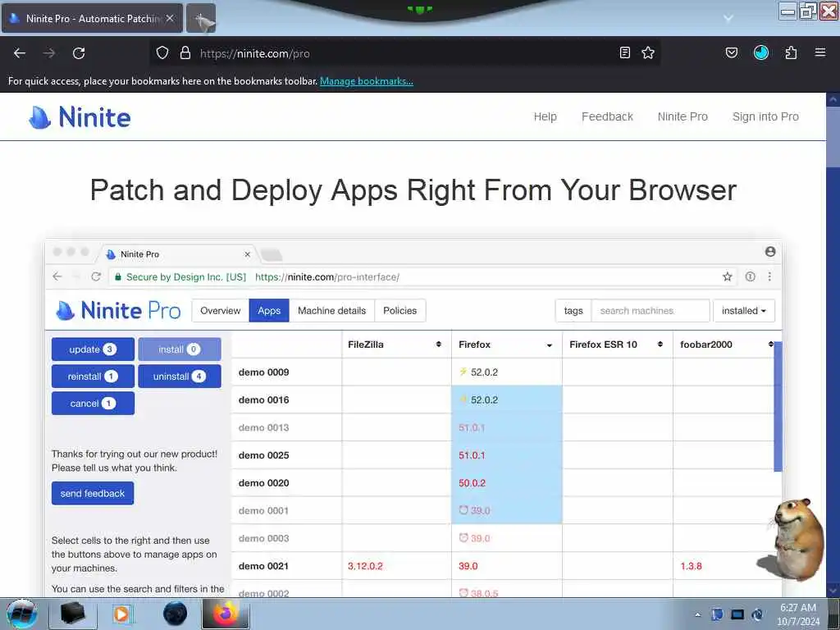This screenshot has height=630, width=840.
Task: Open the clock showing 6:27 AM
Action: (798, 614)
